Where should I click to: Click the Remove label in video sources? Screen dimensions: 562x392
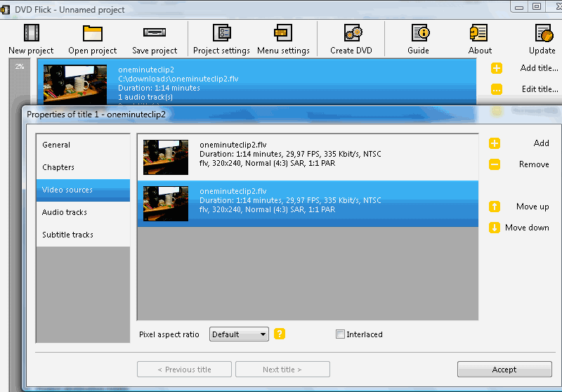pos(534,164)
